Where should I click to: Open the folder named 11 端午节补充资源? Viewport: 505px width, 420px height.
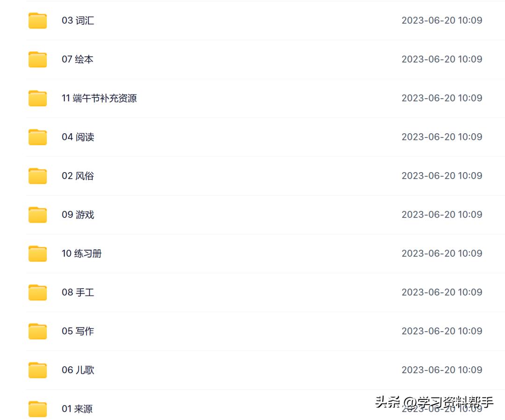point(99,98)
